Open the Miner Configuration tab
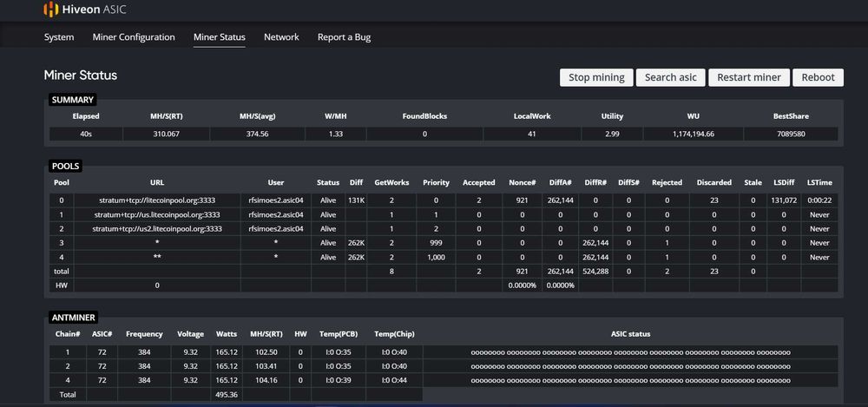868x407 pixels. (134, 37)
